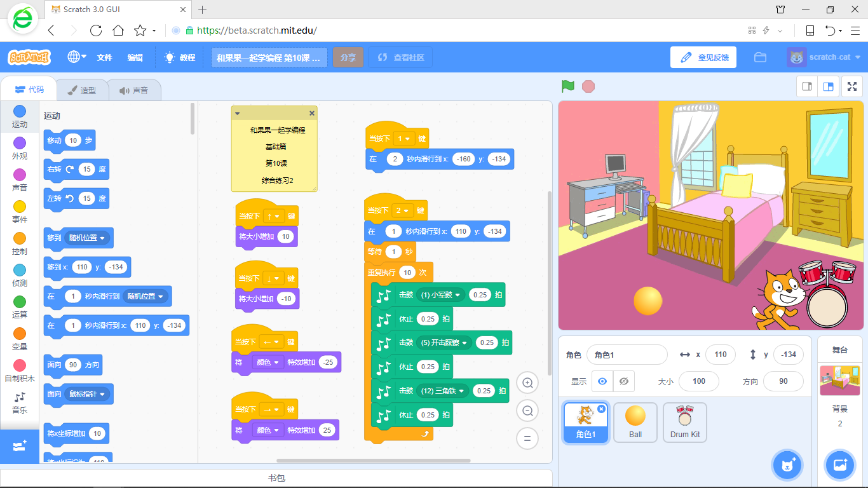Show the sprite with eye icon
This screenshot has width=868, height=488.
pyautogui.click(x=602, y=381)
